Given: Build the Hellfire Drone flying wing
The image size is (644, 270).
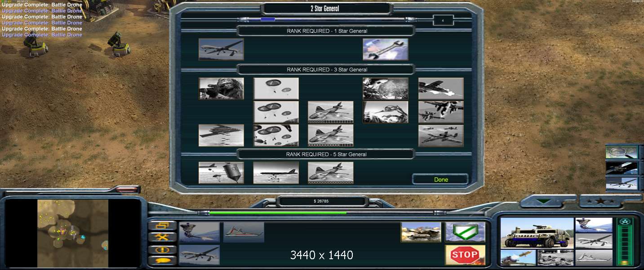Looking at the screenshot, I should 244,232.
